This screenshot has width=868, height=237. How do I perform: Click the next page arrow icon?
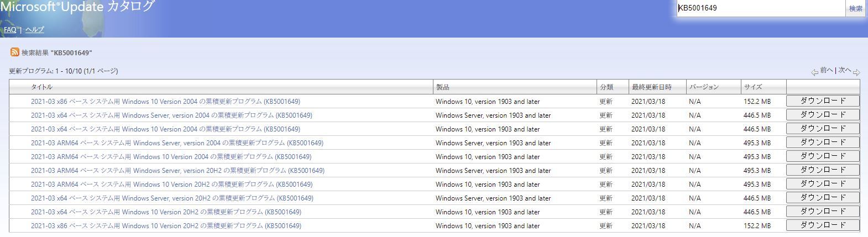tap(856, 72)
